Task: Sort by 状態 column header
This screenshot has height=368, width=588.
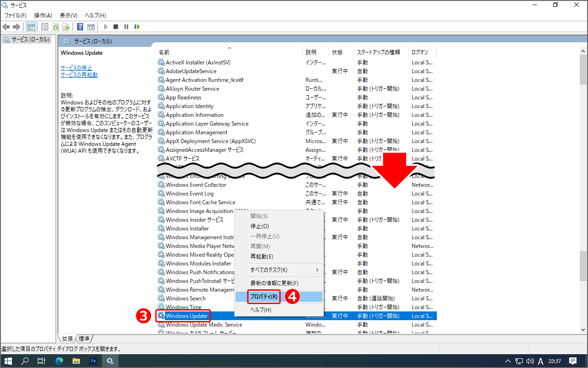Action: [x=342, y=52]
